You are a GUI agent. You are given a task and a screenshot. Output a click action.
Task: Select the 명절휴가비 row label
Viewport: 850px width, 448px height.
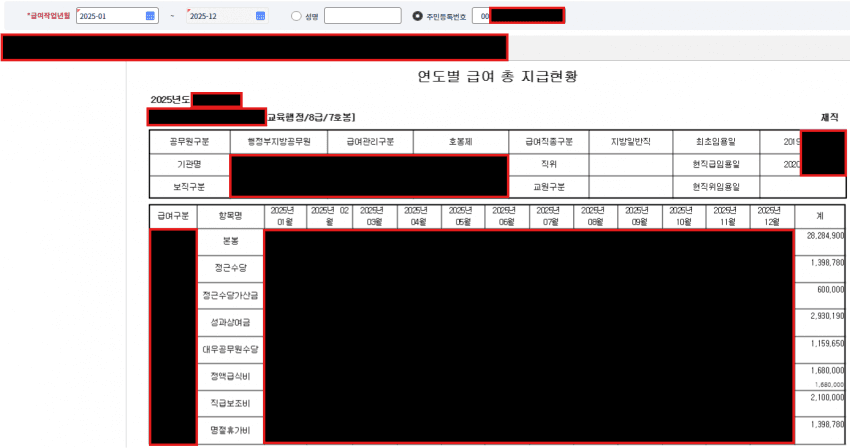(230, 431)
